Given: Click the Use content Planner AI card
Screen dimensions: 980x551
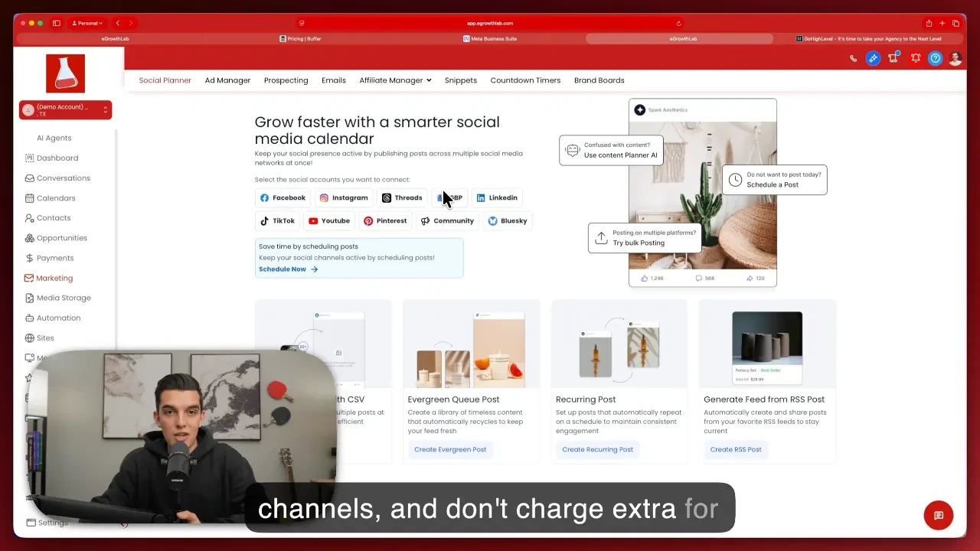Looking at the screenshot, I should click(x=611, y=150).
